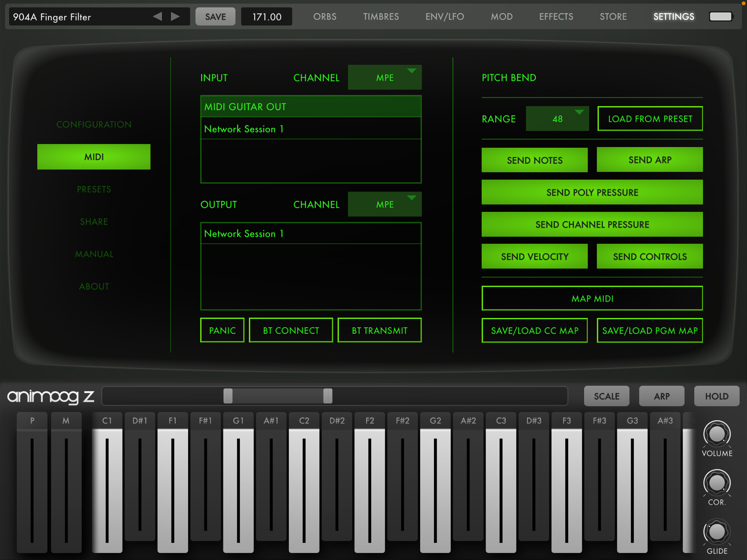Hit the PANIC button
Viewport: 747px width, 560px height.
tap(222, 330)
